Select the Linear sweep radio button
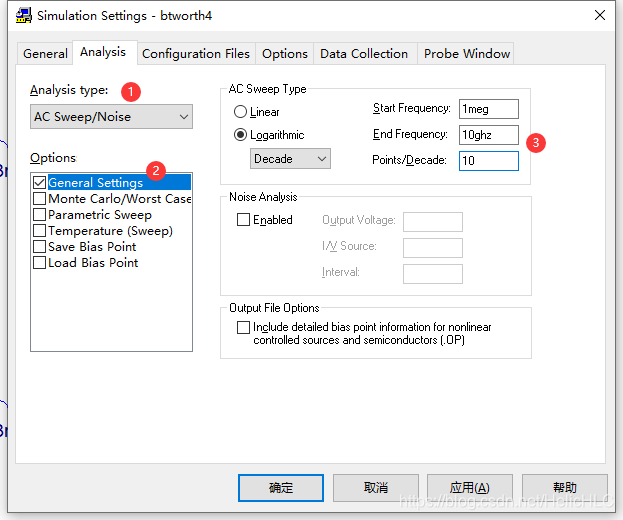 pos(240,112)
